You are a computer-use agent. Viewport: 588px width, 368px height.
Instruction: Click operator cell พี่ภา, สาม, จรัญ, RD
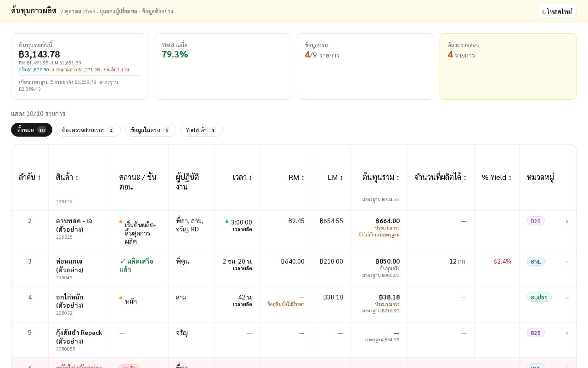tap(190, 225)
